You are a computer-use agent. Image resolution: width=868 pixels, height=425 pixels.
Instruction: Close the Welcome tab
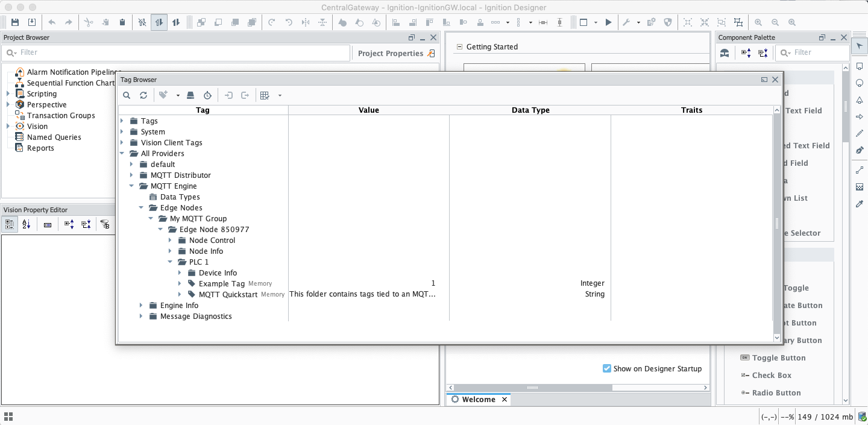505,399
